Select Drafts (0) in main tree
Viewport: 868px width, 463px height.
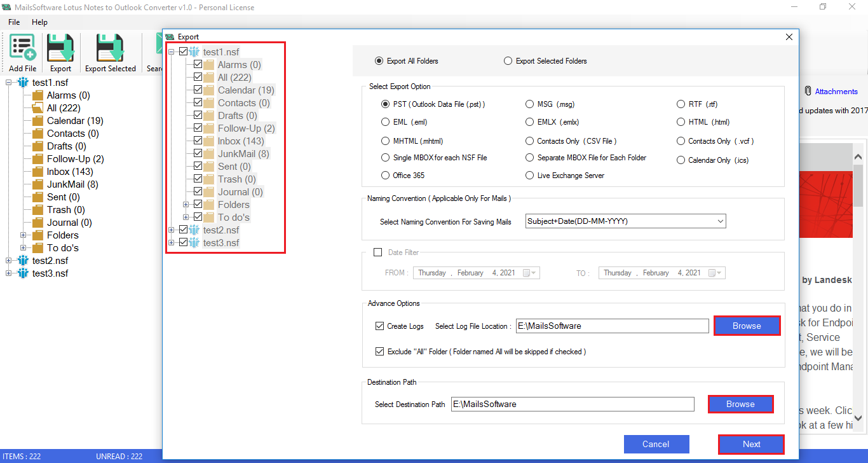click(x=68, y=146)
